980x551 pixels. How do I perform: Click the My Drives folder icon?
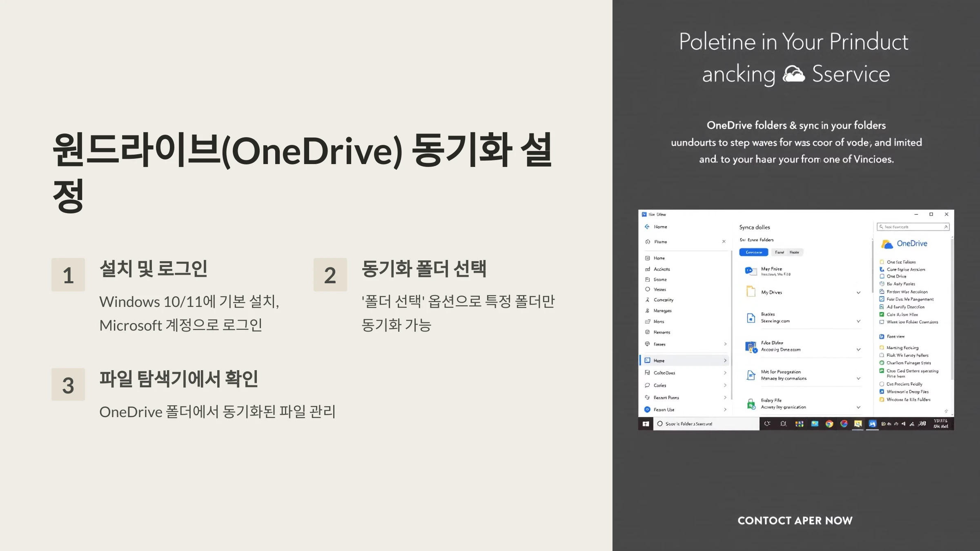pyautogui.click(x=751, y=291)
